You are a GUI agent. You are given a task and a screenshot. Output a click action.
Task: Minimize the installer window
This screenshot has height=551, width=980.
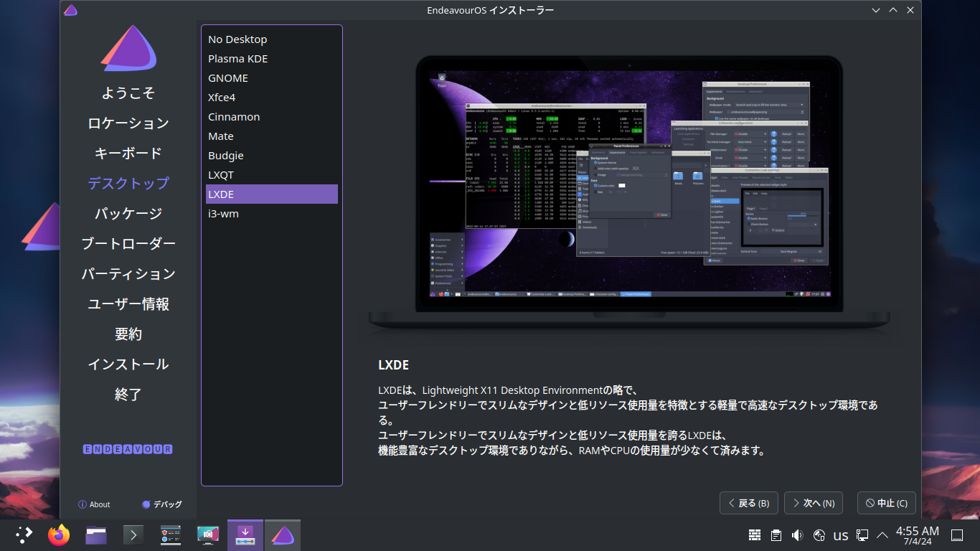tap(876, 10)
